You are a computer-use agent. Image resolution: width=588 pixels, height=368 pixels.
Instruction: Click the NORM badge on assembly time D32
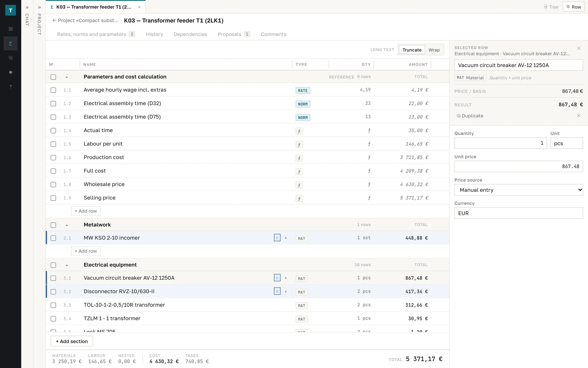click(x=303, y=104)
